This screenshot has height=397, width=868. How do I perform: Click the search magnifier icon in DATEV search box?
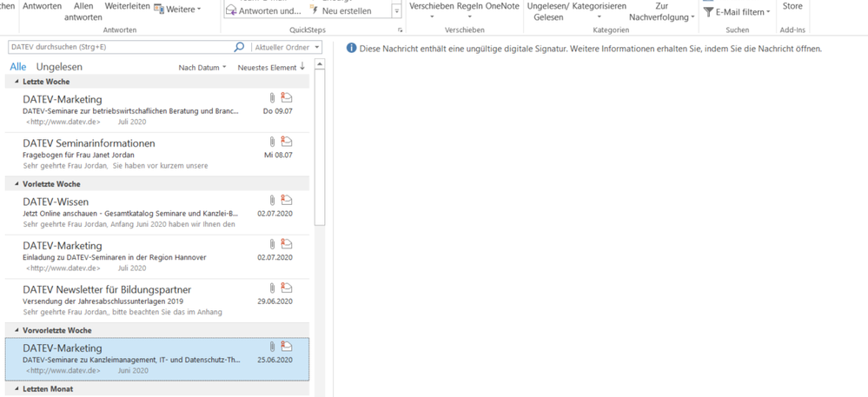point(239,48)
